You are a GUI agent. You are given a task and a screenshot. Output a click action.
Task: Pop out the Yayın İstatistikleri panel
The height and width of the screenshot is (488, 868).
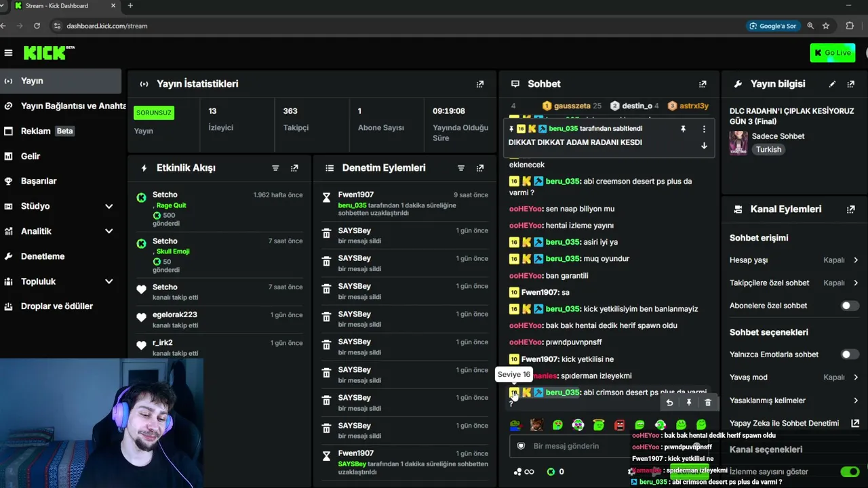tap(480, 84)
